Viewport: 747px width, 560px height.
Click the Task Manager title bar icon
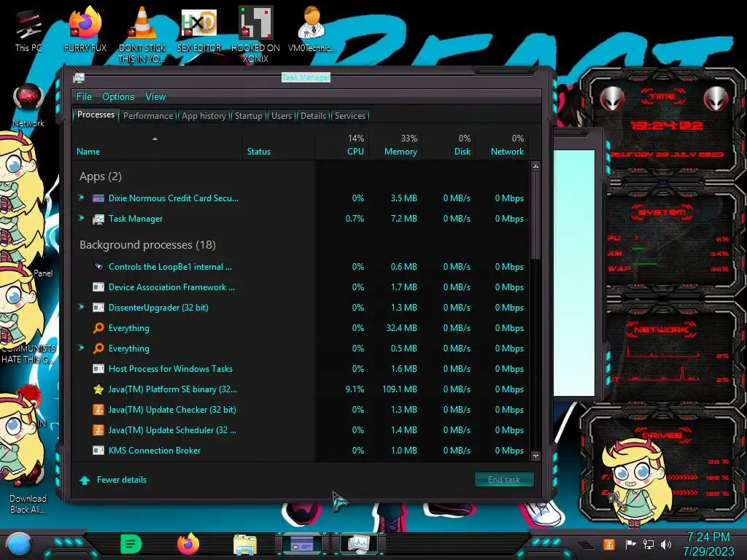[79, 77]
